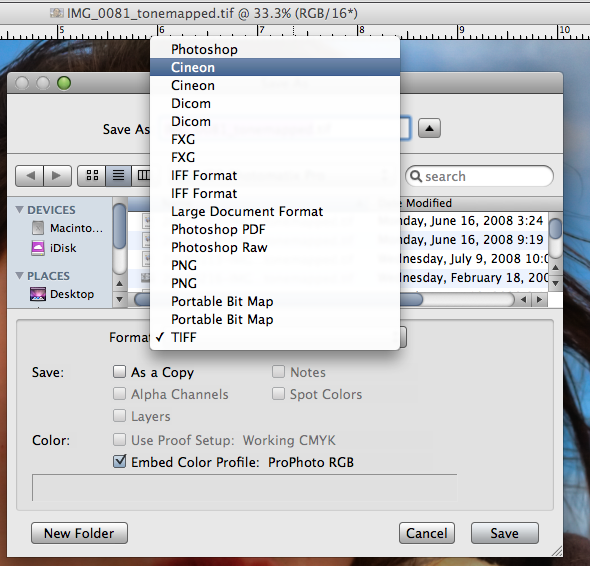The width and height of the screenshot is (590, 566).
Task: Toggle the Layers checkbox
Action: [119, 416]
